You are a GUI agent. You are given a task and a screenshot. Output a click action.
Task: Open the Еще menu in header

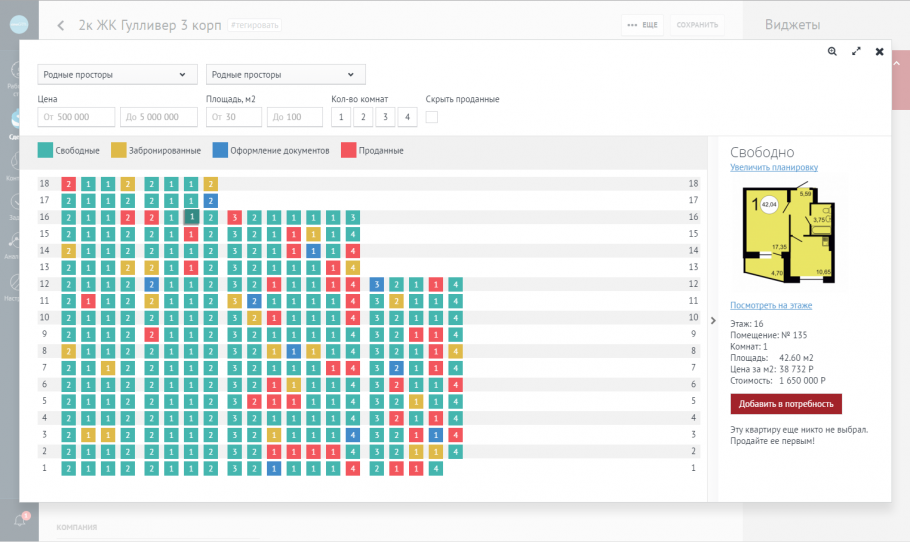coord(642,25)
